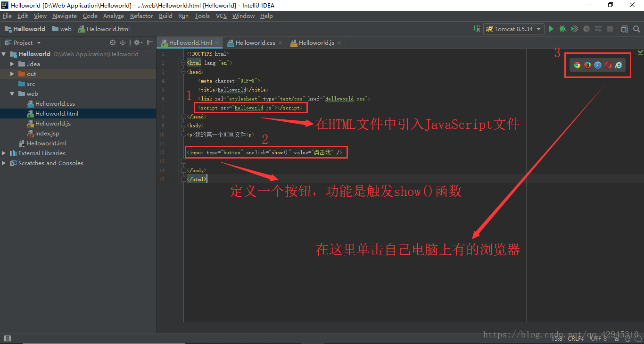Close the Helloworld.css editor tab

pos(280,42)
